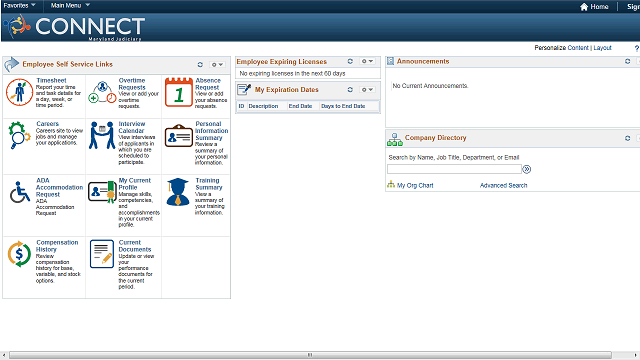Open the Compensation History link

(x=57, y=246)
